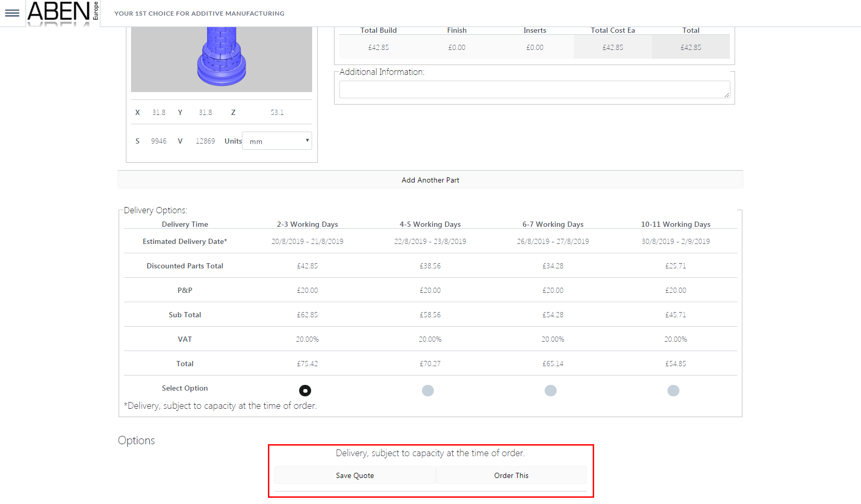Select the 4-5 Working Days delivery option
The height and width of the screenshot is (504, 861).
pyautogui.click(x=428, y=391)
